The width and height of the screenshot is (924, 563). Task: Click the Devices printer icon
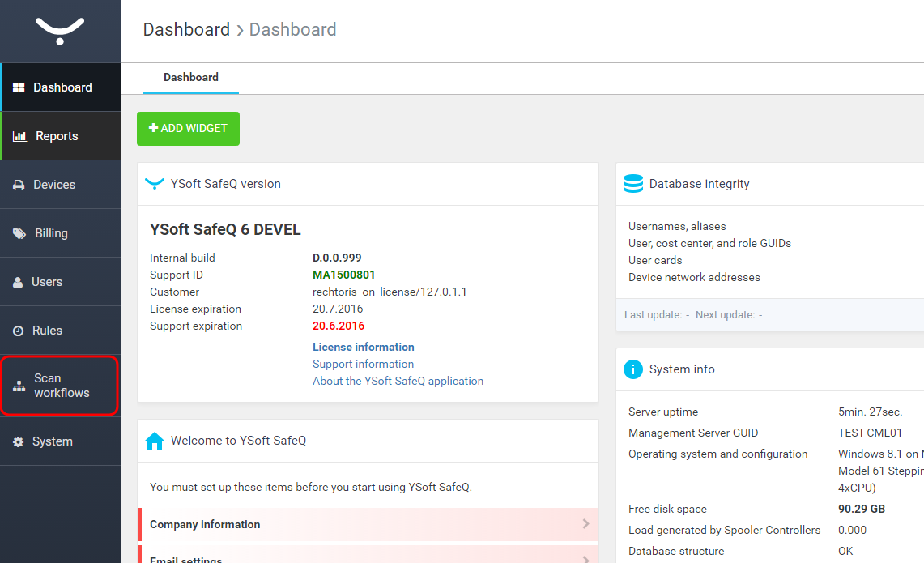(x=19, y=185)
